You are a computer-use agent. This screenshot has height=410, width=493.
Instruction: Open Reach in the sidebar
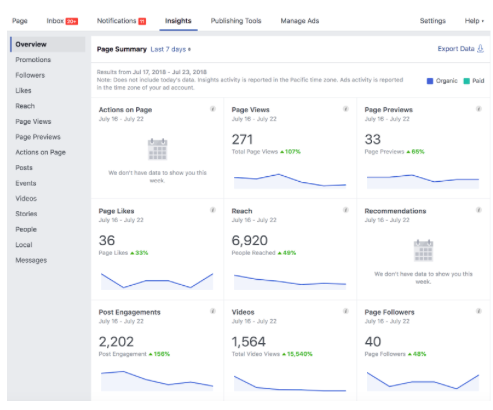[x=25, y=106]
